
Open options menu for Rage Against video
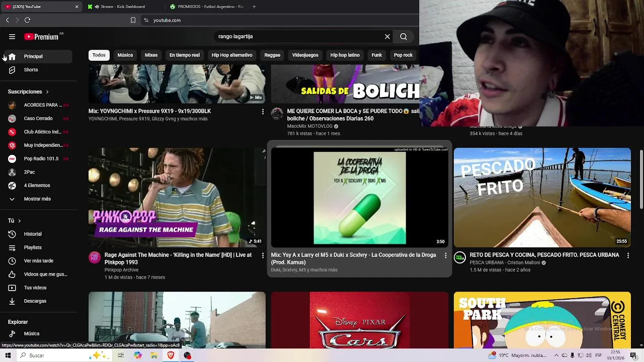click(263, 255)
